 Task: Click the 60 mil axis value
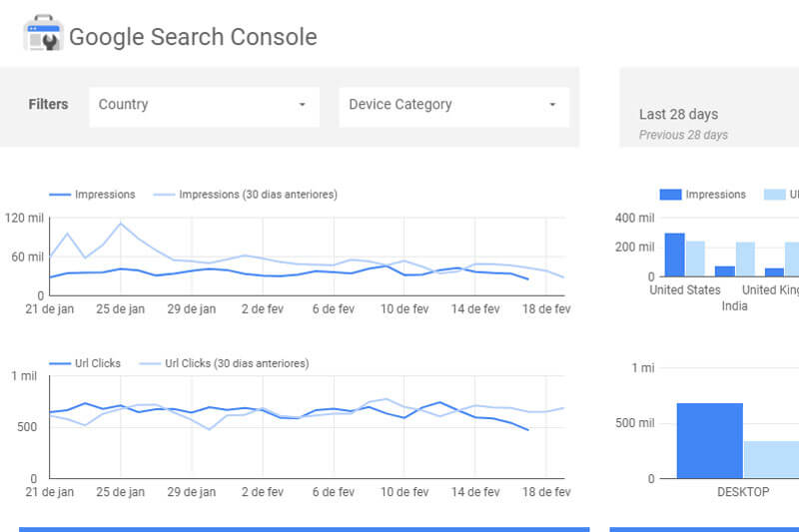tap(28, 257)
